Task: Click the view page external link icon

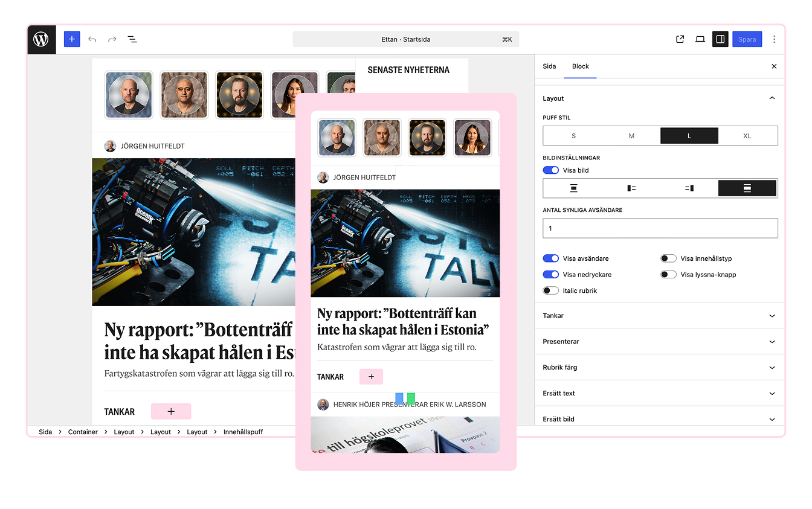Action: pos(680,39)
